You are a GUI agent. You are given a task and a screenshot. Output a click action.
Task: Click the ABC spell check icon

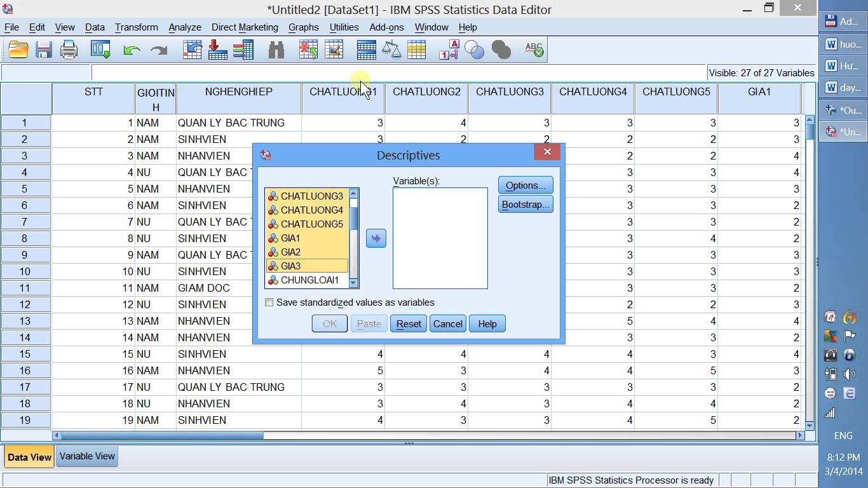click(x=534, y=50)
